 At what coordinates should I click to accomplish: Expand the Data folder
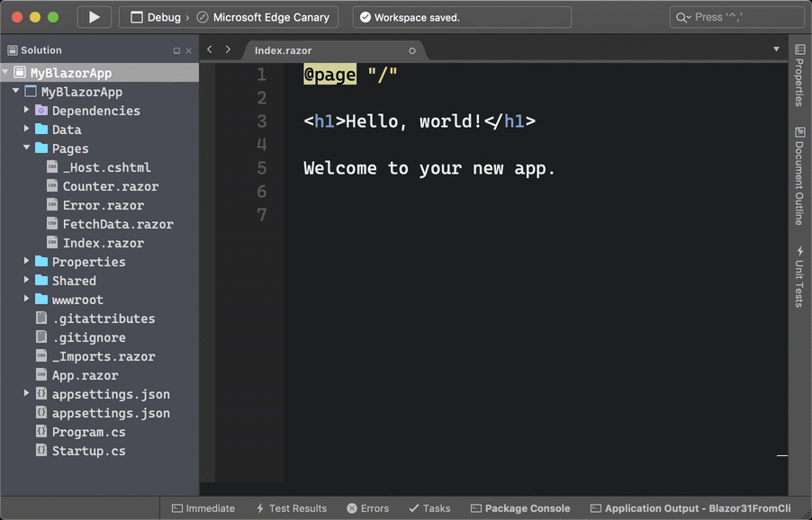(26, 129)
